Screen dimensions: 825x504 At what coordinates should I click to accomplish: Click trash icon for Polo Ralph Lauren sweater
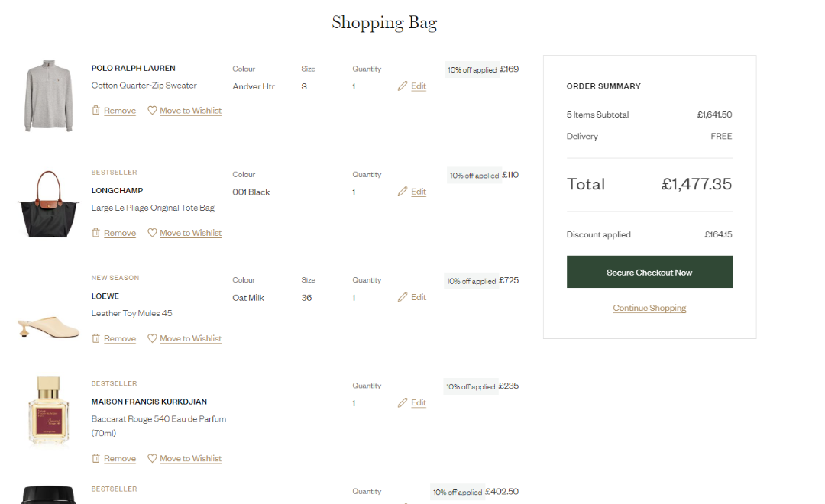click(95, 111)
